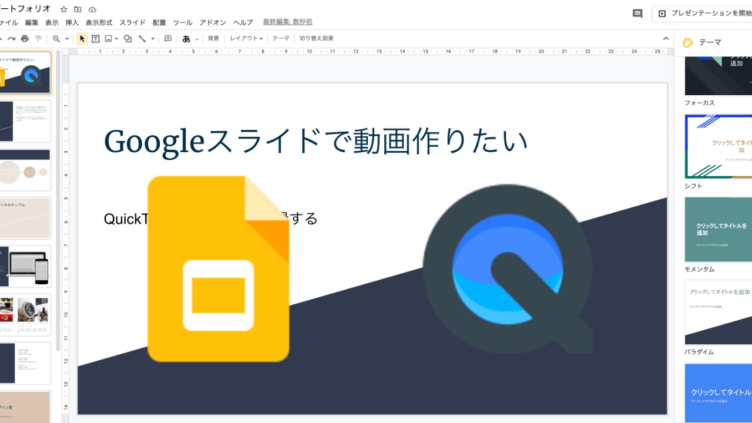Screen dimensions: 752x423
Task: Click the あ input tools icon
Action: pyautogui.click(x=186, y=39)
